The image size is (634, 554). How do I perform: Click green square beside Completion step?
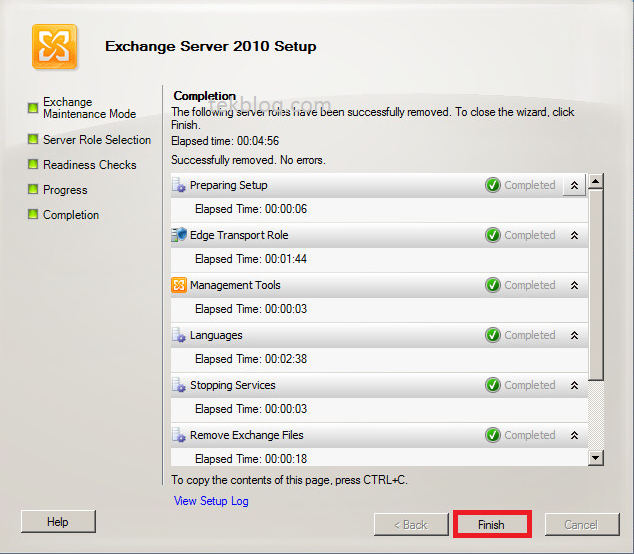pyautogui.click(x=33, y=214)
